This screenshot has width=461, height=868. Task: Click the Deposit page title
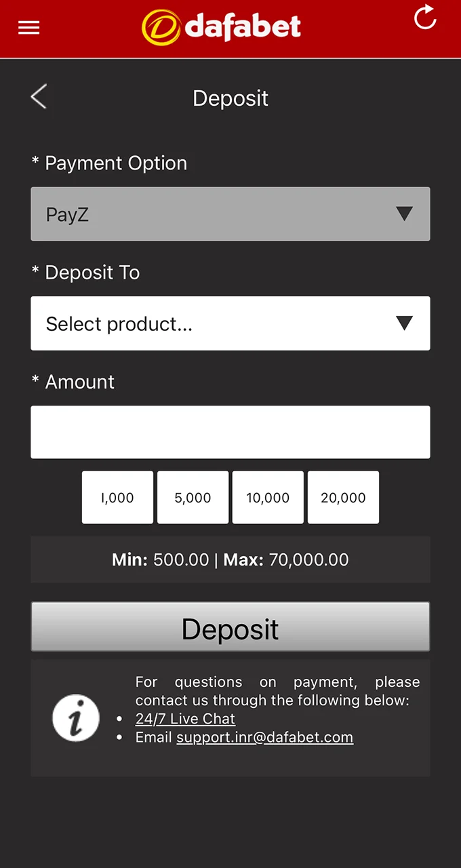(230, 98)
